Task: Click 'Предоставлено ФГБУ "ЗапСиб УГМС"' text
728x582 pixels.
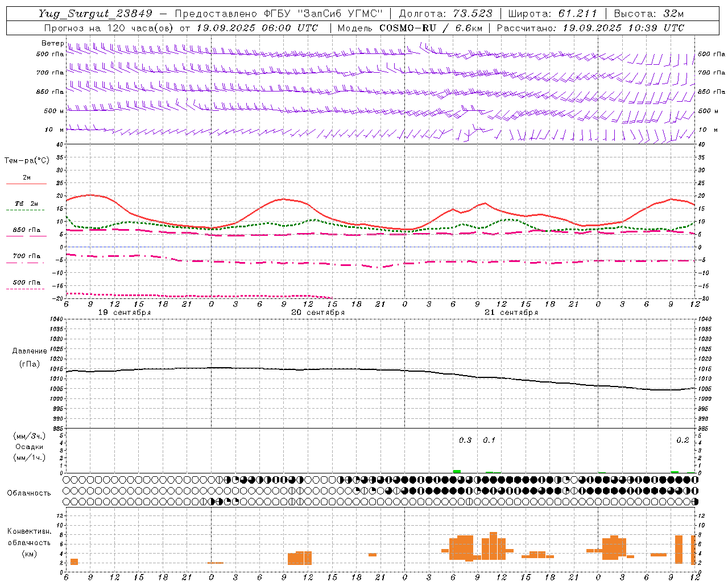Action: click(279, 14)
